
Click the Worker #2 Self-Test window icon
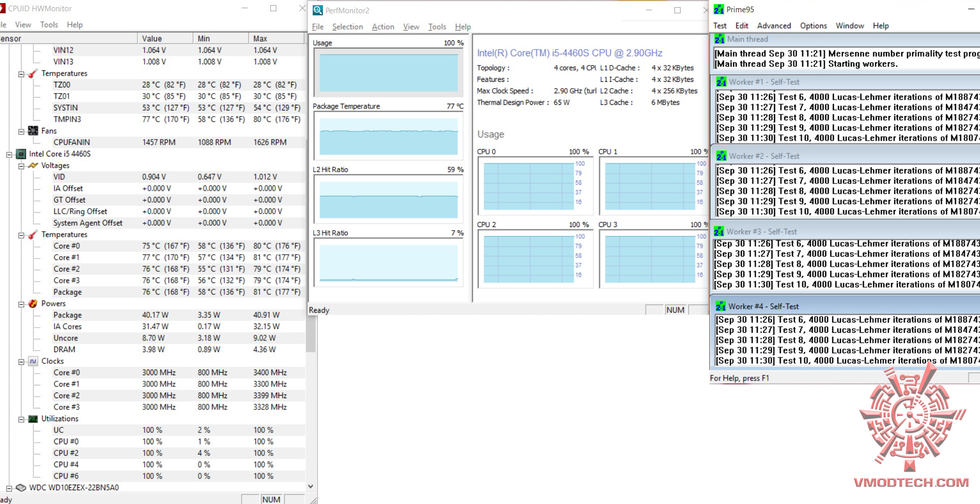tap(721, 156)
